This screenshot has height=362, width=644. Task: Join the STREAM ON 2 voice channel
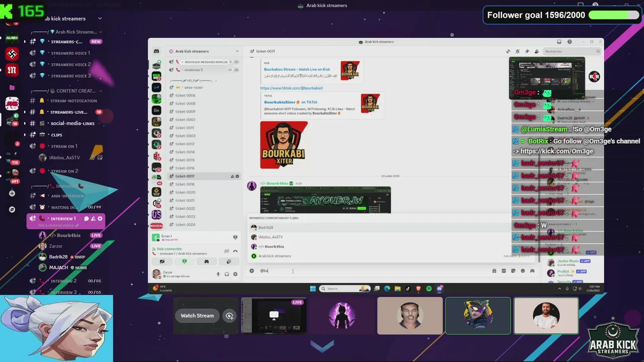65,171
